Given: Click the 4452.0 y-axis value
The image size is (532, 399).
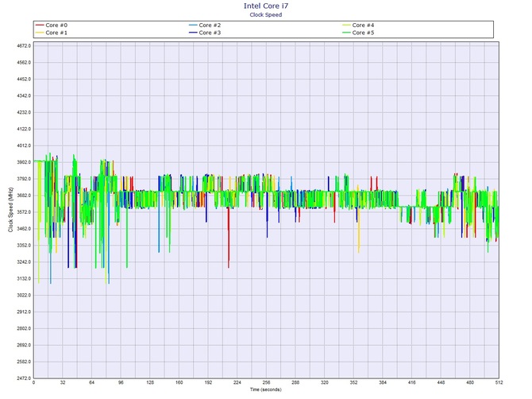Looking at the screenshot, I should click(24, 79).
